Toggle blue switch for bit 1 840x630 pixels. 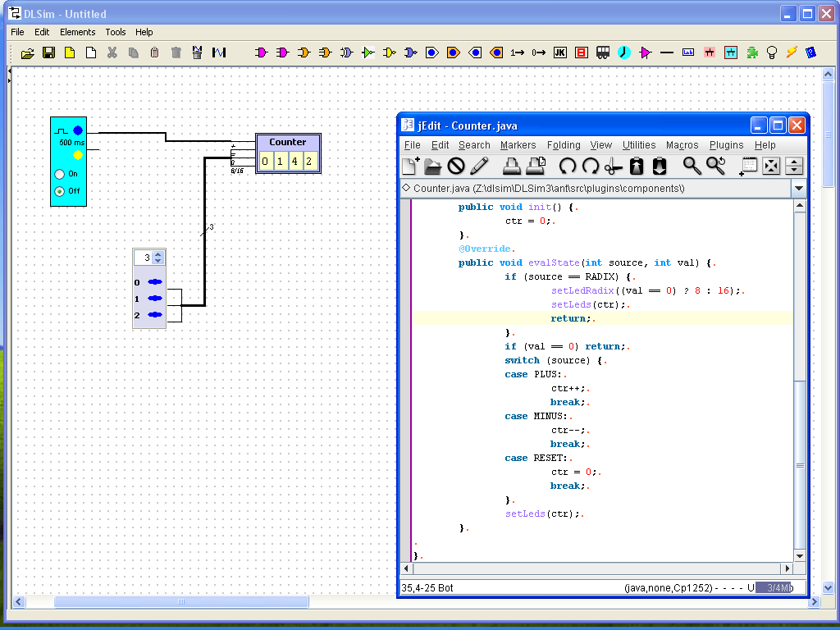pyautogui.click(x=155, y=299)
